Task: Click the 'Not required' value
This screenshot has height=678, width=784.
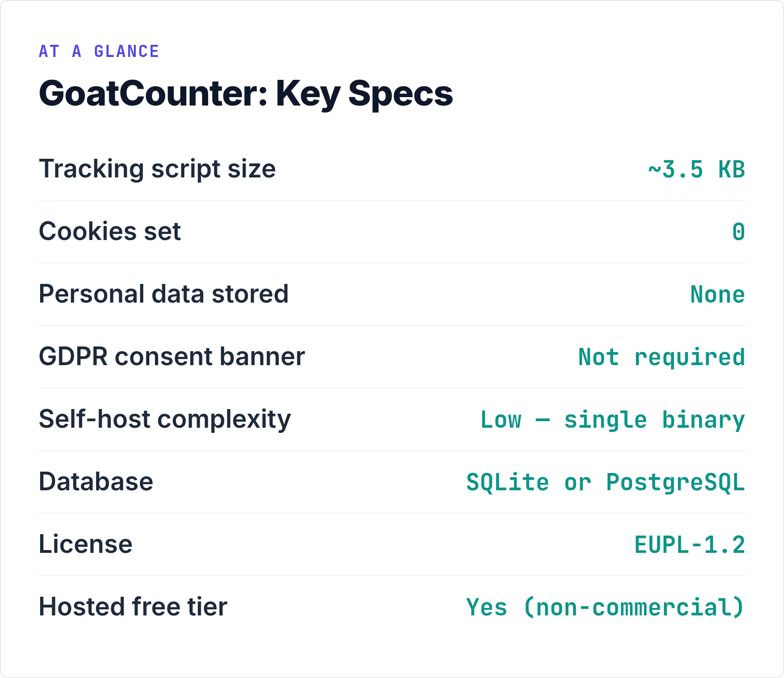Action: pos(661,357)
